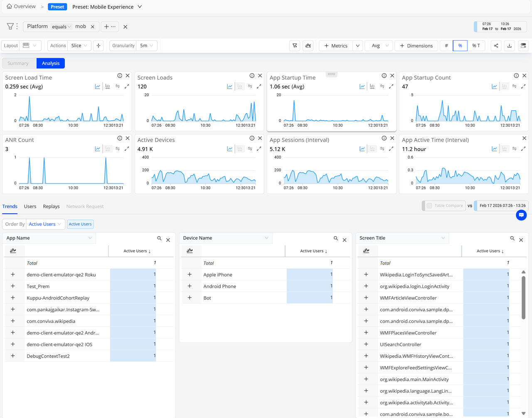The width and height of the screenshot is (532, 418).
Task: Search within the Device Name table
Action: click(336, 239)
